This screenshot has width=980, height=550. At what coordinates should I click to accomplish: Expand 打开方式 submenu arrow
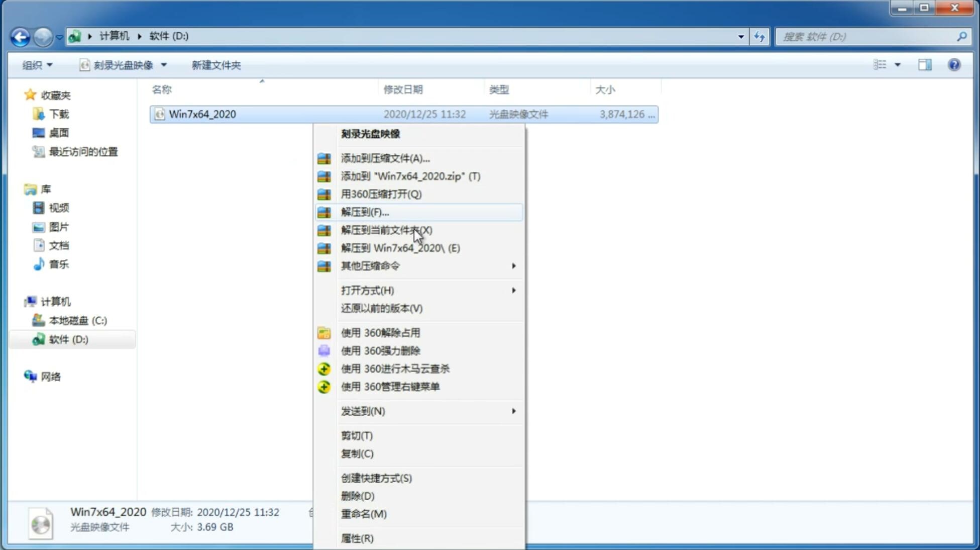[513, 290]
